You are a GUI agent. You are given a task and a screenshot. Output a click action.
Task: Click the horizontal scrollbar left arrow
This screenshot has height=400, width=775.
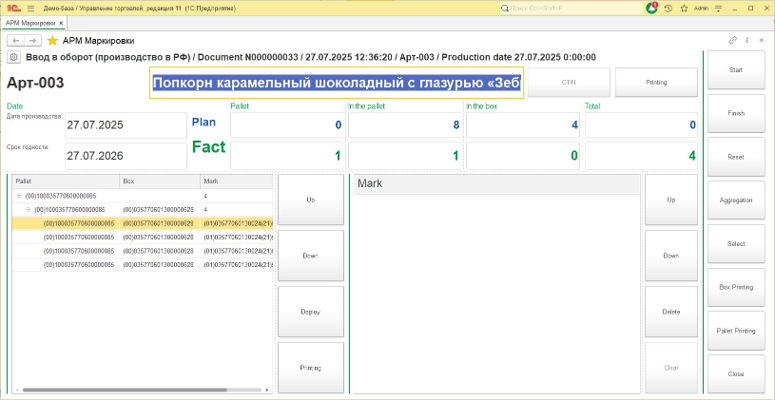17,390
